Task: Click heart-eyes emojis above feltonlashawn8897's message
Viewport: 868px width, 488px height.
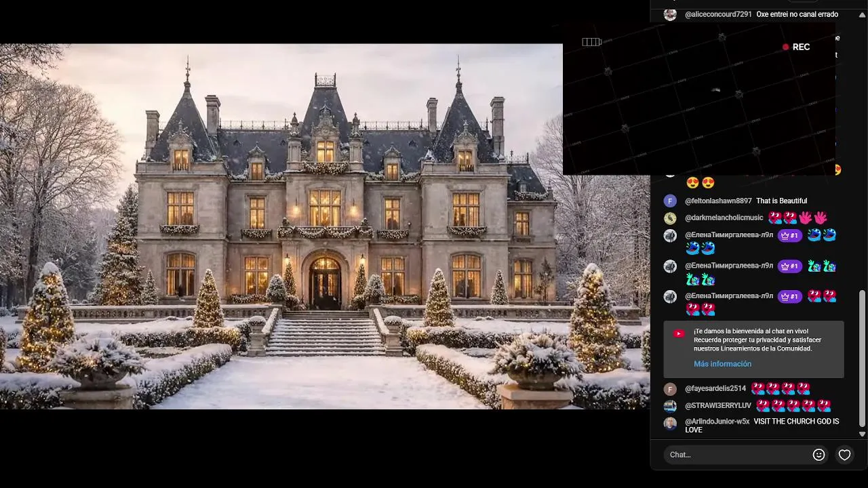Action: coord(701,182)
